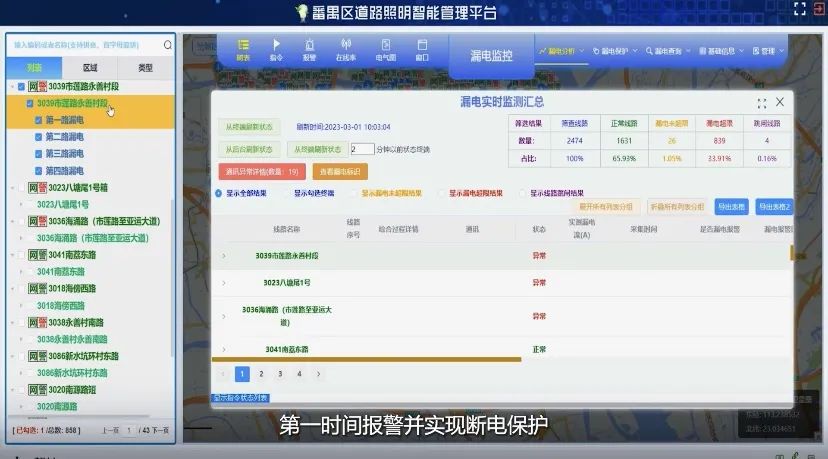Go to page 2 of the table

pos(261,374)
